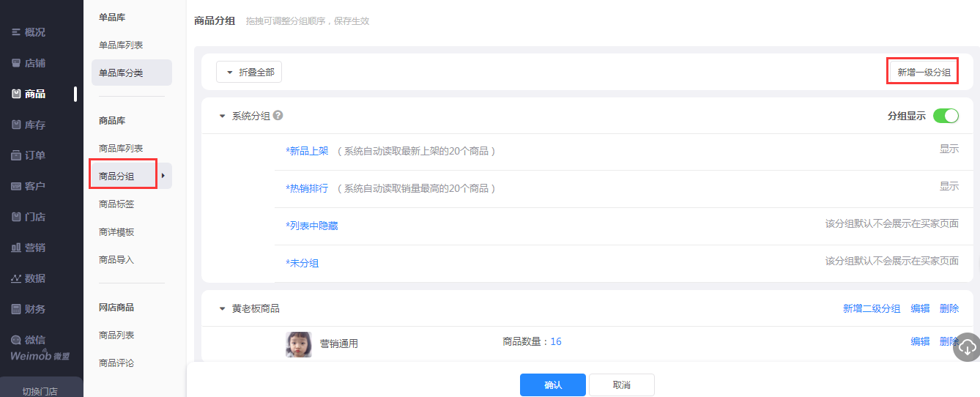The image size is (980, 397).
Task: Click 删除 for 黄老板商品 group
Action: pyautogui.click(x=949, y=308)
